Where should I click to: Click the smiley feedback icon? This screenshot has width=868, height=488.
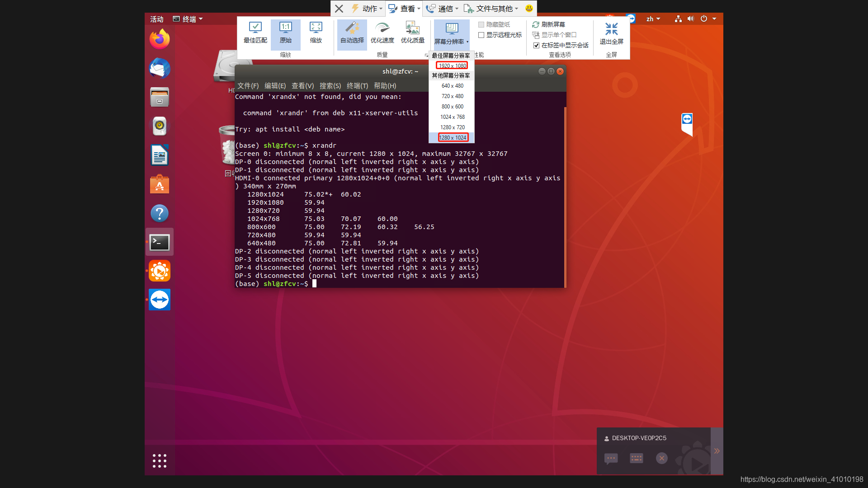point(529,8)
